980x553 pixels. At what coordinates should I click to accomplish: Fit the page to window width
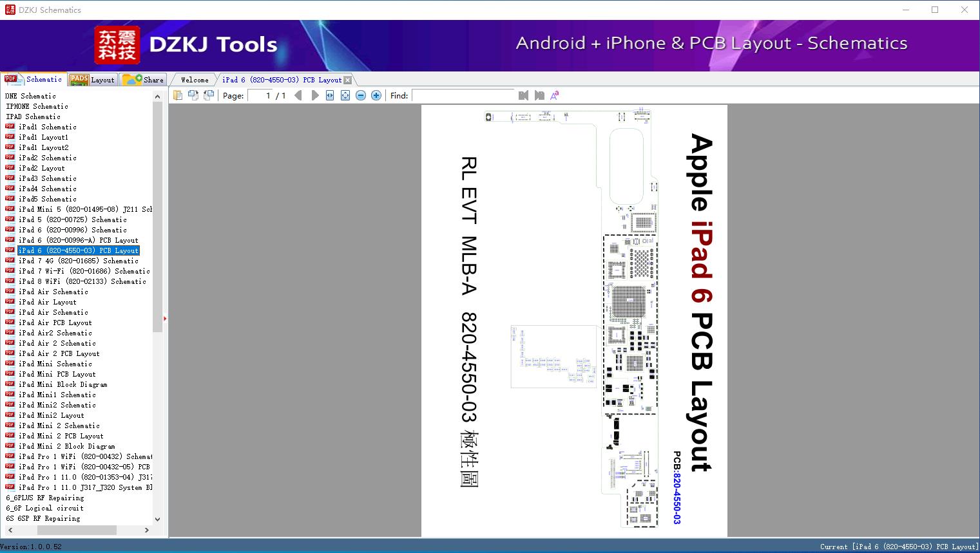coord(329,95)
